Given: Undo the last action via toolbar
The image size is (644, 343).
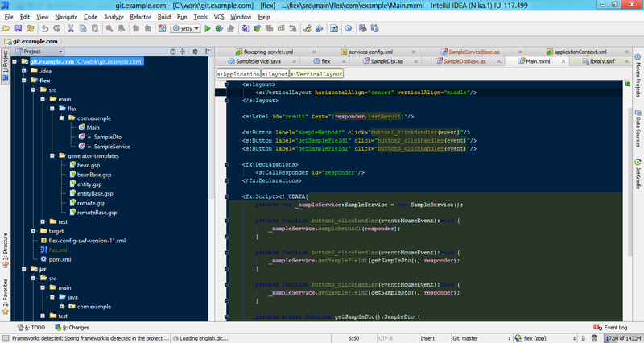Looking at the screenshot, I should point(45,28).
